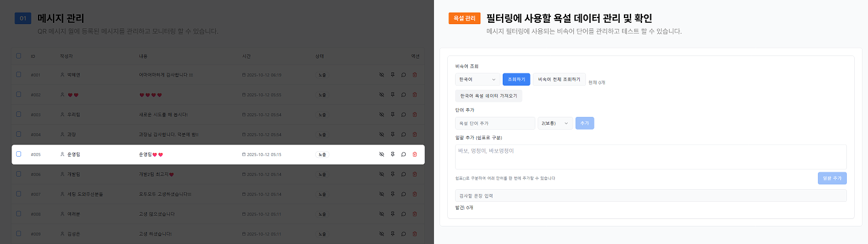Tick the checkbox for message #001
Viewport: 868px width, 244px height.
(x=19, y=75)
